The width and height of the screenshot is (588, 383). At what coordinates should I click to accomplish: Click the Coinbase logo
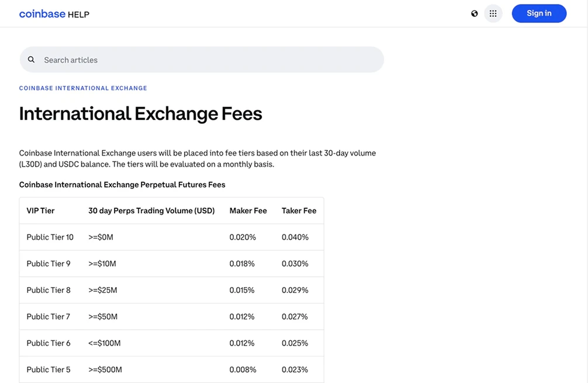pos(43,13)
